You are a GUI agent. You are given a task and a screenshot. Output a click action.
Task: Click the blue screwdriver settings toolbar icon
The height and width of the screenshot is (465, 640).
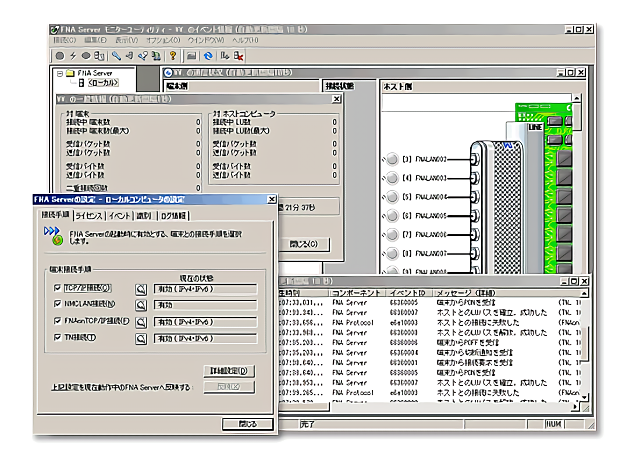coord(116,56)
